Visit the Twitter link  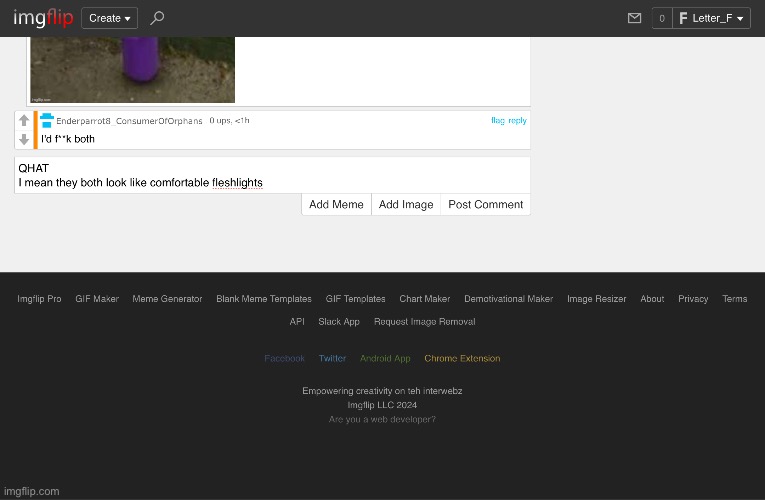click(332, 358)
